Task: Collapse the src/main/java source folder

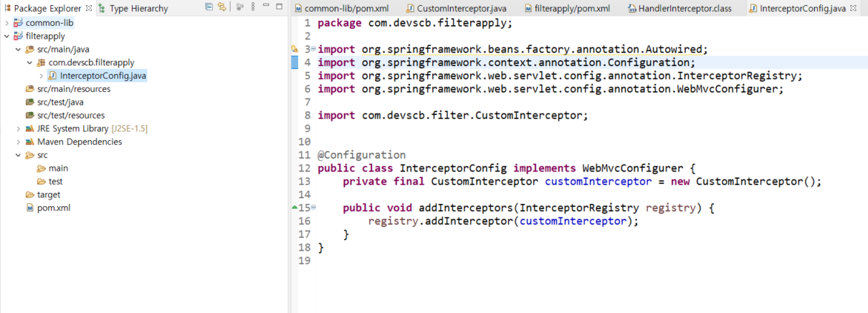Action: 18,50
